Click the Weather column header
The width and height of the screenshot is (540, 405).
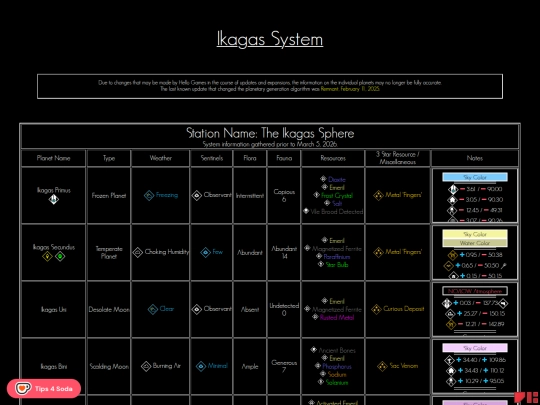pyautogui.click(x=160, y=158)
